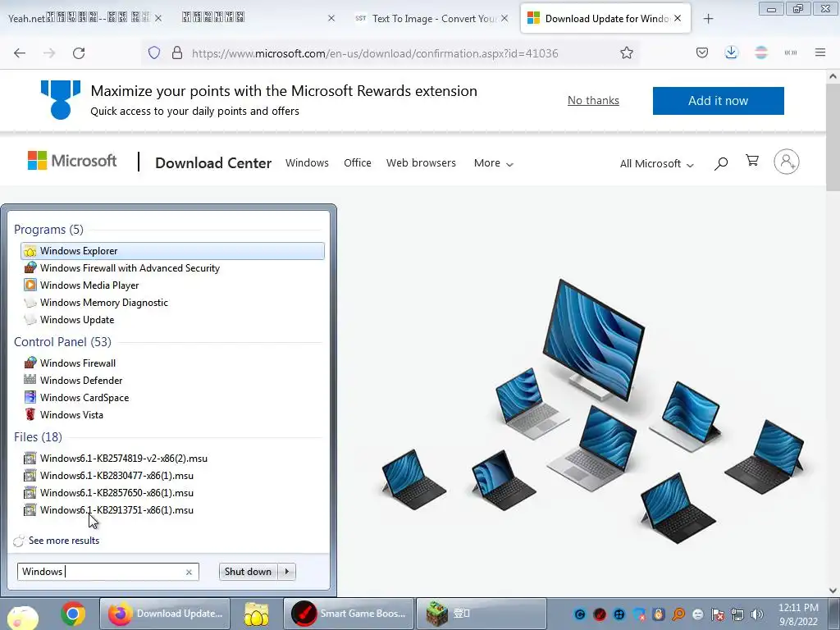Click the gray face tray icon

point(697,614)
